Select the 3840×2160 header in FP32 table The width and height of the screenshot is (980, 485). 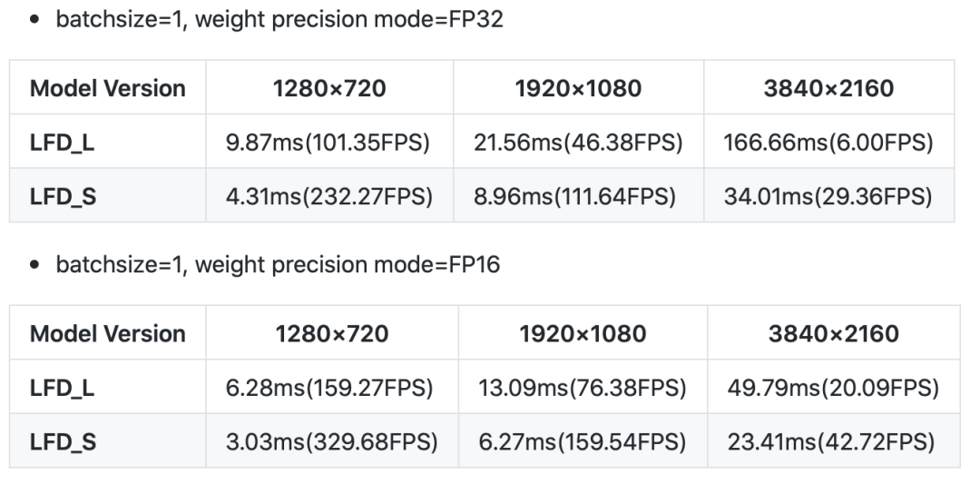829,89
